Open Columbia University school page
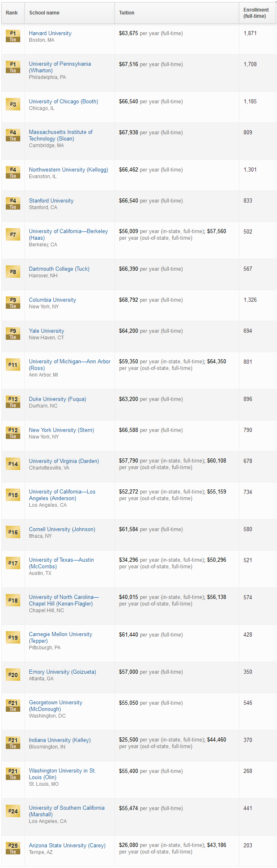 coord(53,300)
